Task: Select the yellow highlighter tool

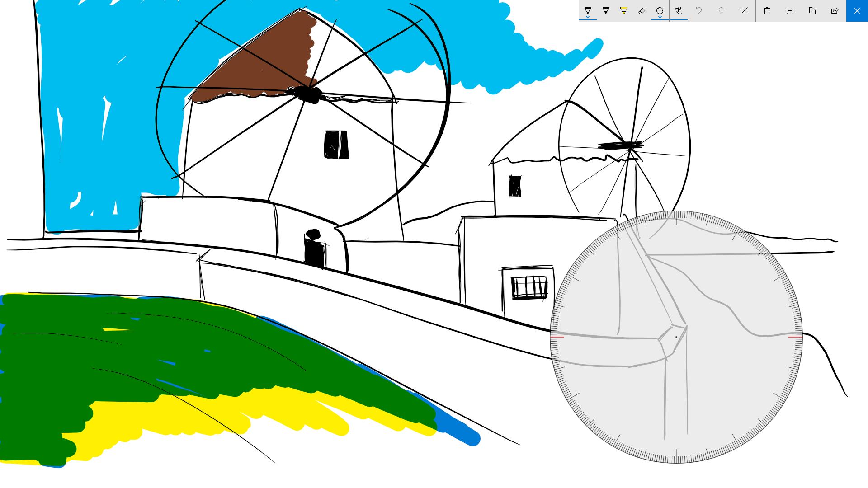Action: [624, 11]
